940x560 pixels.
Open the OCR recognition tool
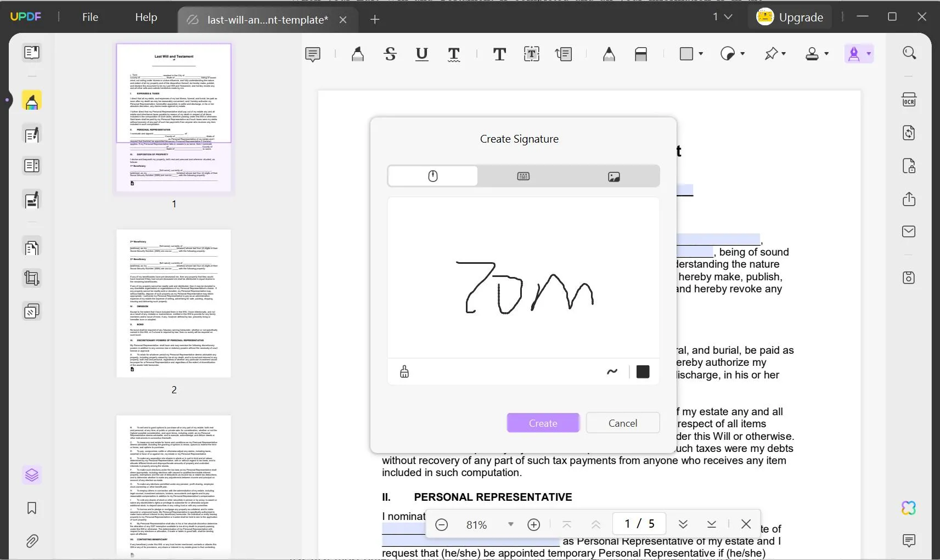pyautogui.click(x=909, y=99)
